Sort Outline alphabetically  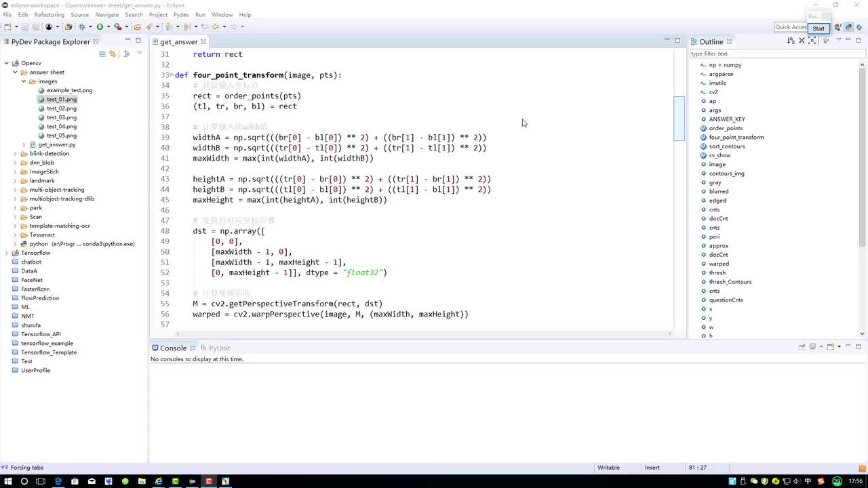pos(791,41)
